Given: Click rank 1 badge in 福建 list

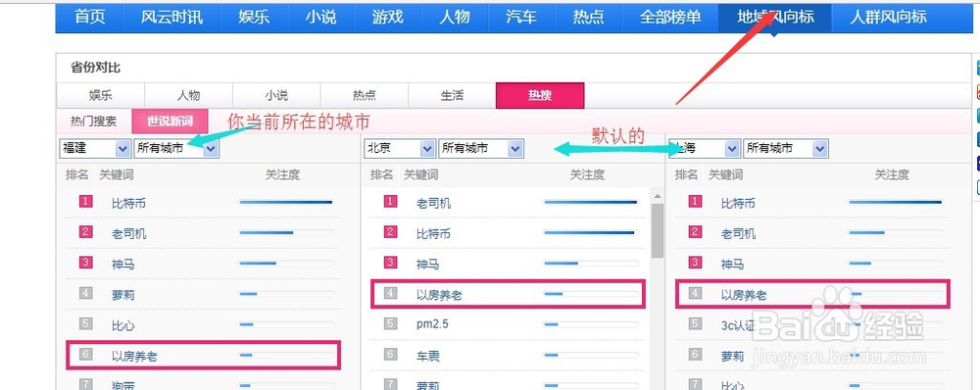Looking at the screenshot, I should [x=86, y=201].
